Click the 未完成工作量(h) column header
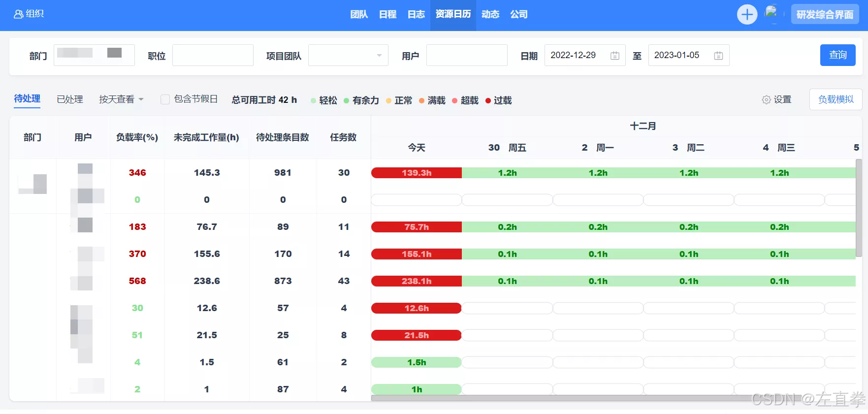This screenshot has width=868, height=414. coord(206,137)
